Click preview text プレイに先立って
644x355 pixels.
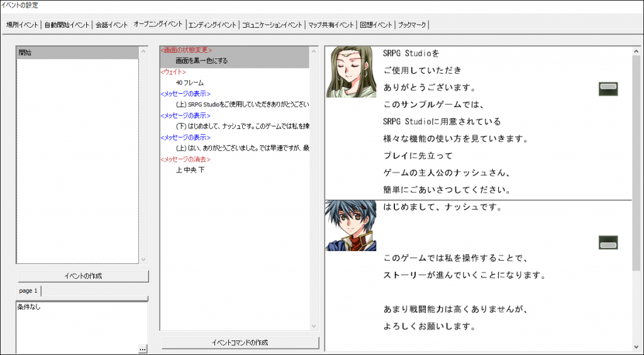(x=418, y=156)
